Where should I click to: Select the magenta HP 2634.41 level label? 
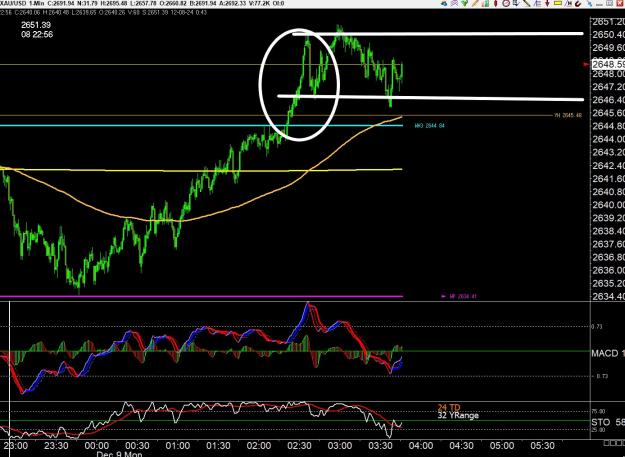pyautogui.click(x=462, y=296)
